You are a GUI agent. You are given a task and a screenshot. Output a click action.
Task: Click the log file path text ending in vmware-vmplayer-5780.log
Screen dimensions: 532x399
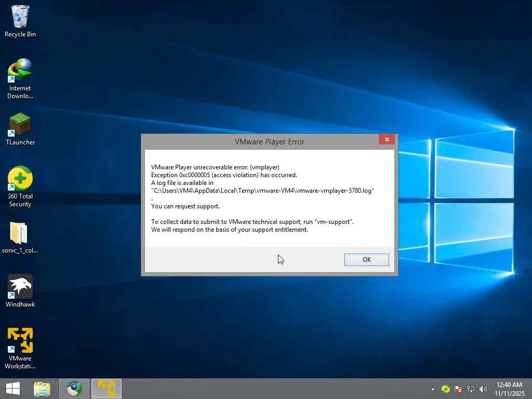(262, 191)
